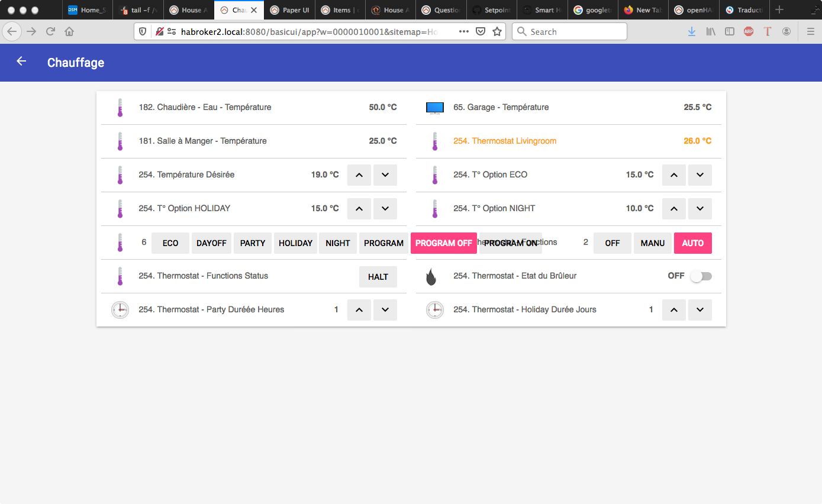822x504 pixels.
Task: Increase Température Désirée with up chevron
Action: pyautogui.click(x=359, y=175)
